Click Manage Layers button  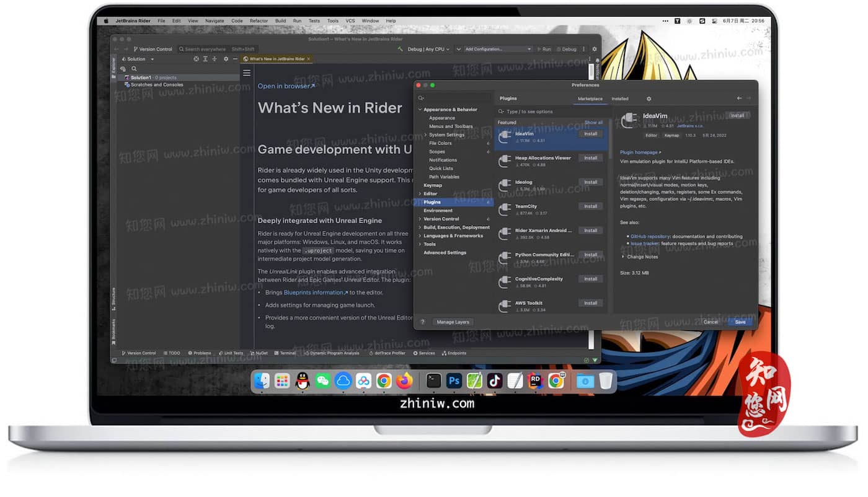tap(453, 322)
